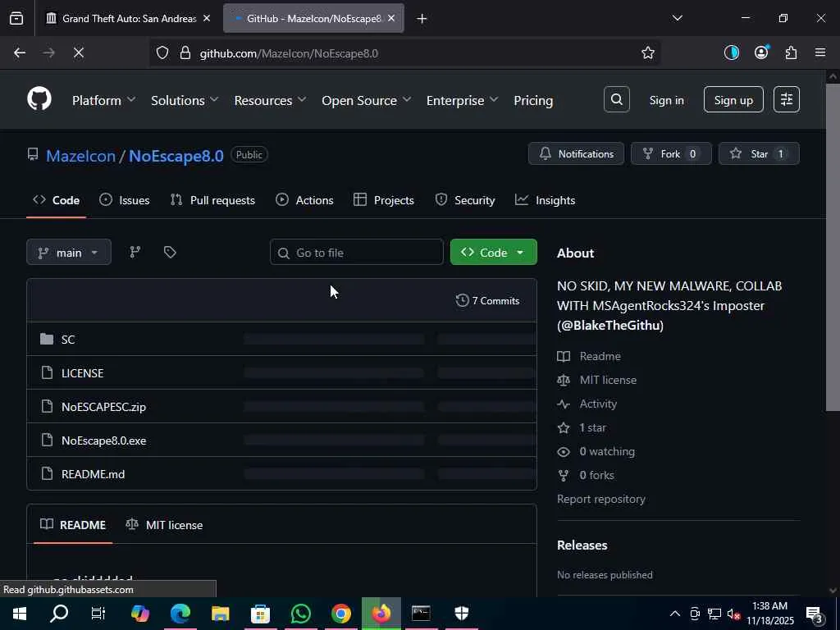Open NoEscape8.0.exe file entry
Viewport: 840px width, 630px height.
(103, 441)
